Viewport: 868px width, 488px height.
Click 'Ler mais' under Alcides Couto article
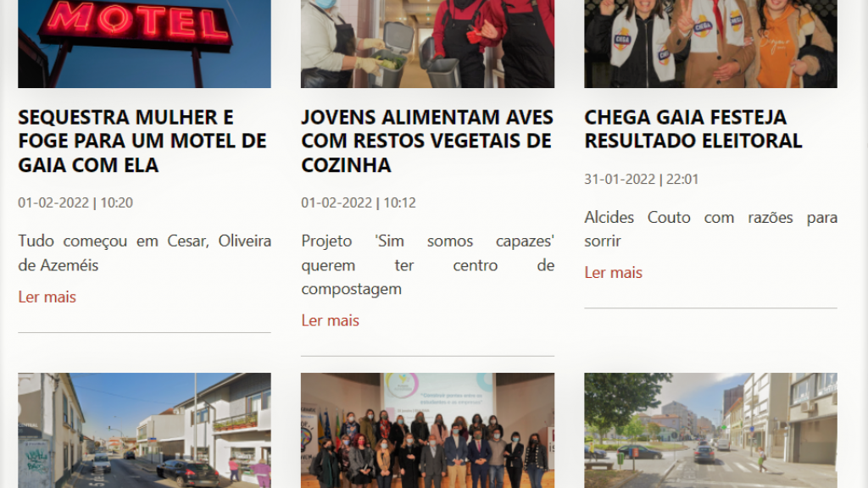tap(614, 272)
